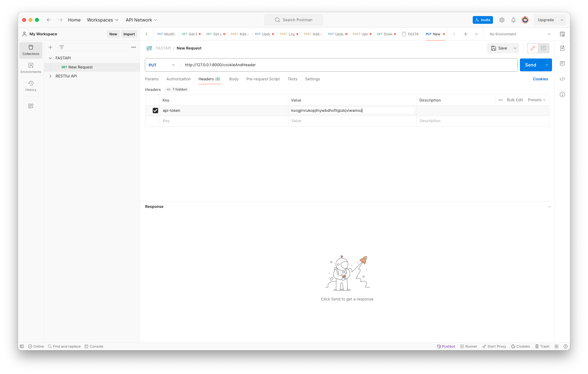
Task: Open the help icon in status bar
Action: [x=565, y=346]
